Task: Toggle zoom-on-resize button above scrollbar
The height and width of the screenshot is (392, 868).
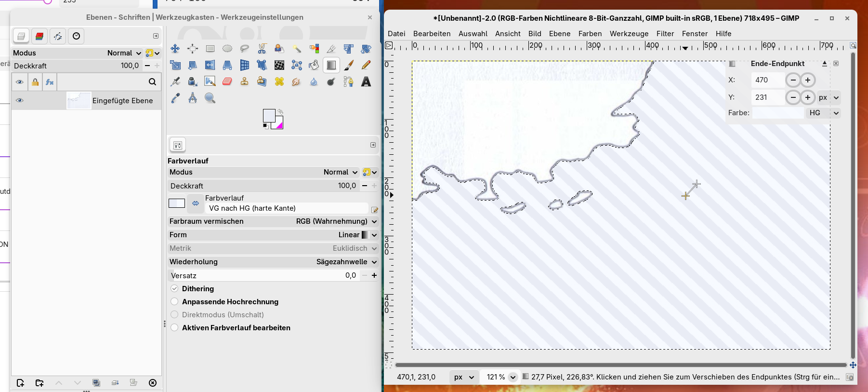Action: pos(853,45)
